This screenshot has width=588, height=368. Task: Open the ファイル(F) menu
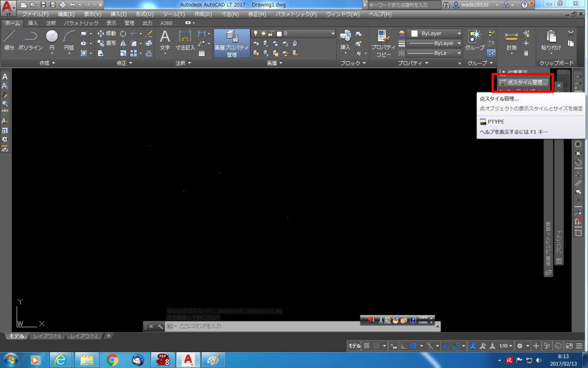tap(35, 14)
